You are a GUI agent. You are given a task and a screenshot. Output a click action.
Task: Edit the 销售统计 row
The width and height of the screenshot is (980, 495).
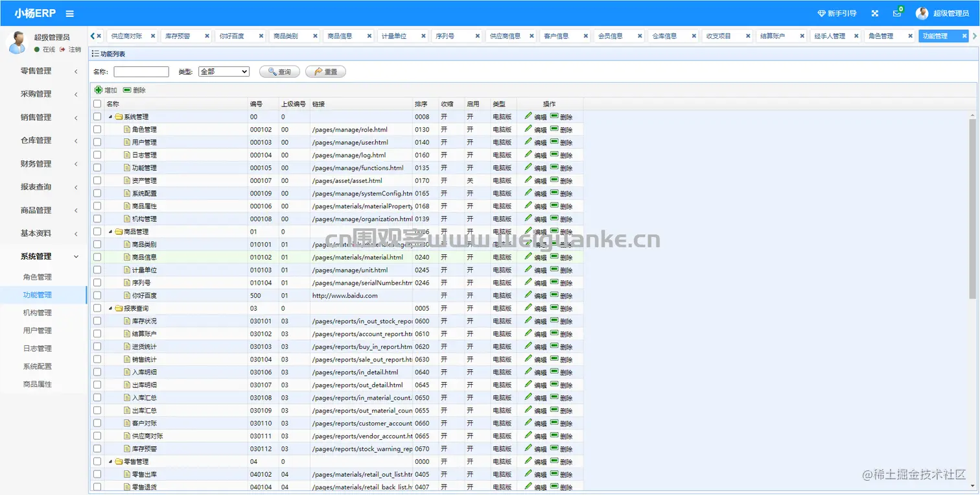click(535, 359)
